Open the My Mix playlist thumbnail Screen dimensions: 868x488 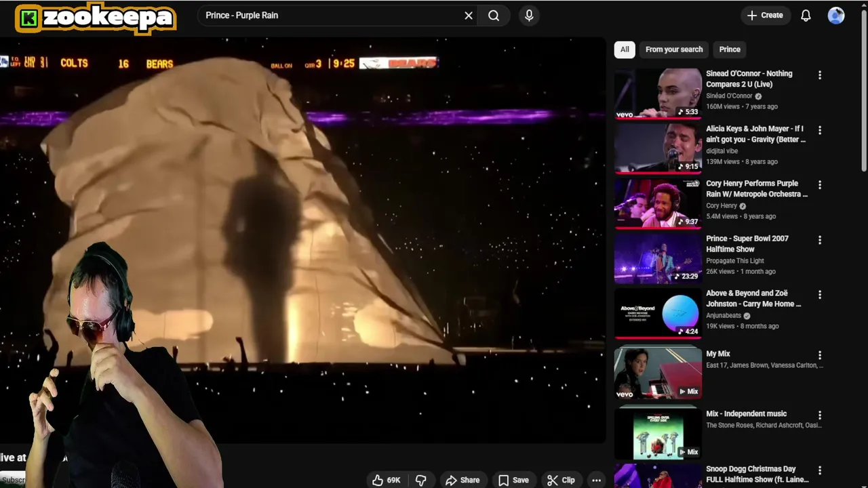coord(658,371)
